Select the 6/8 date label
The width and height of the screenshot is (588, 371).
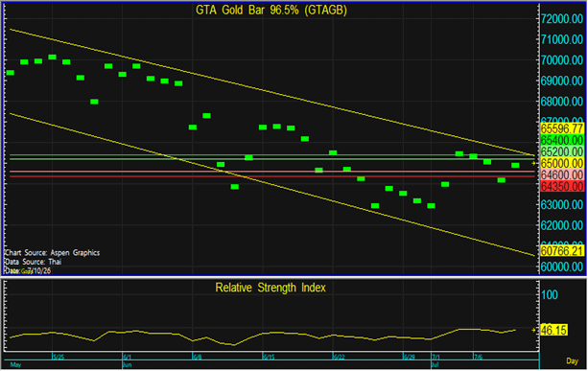point(198,357)
